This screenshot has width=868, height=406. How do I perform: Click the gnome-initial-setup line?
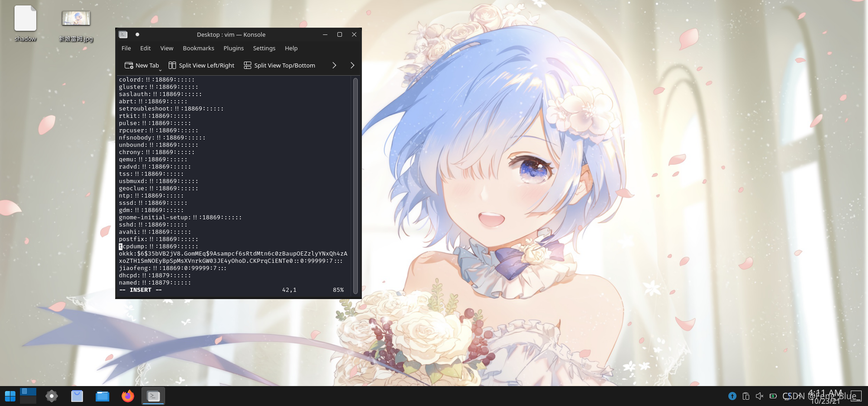click(x=180, y=217)
